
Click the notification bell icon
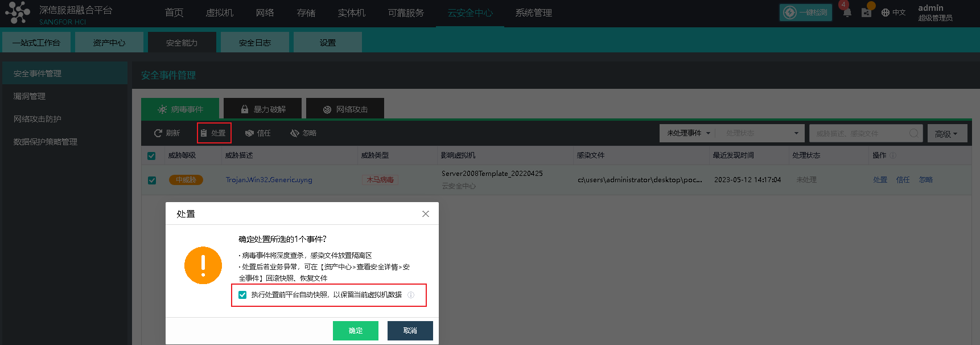coord(847,12)
